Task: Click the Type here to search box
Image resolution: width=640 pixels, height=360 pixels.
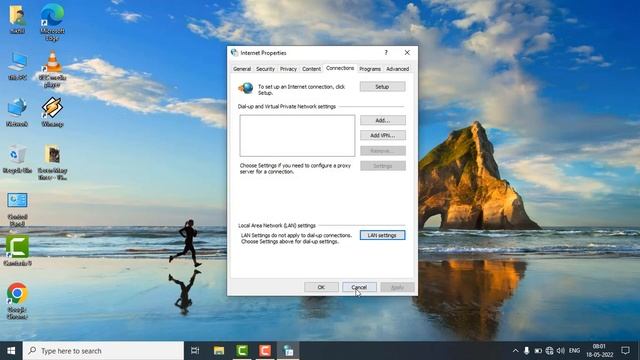Action: (x=103, y=351)
